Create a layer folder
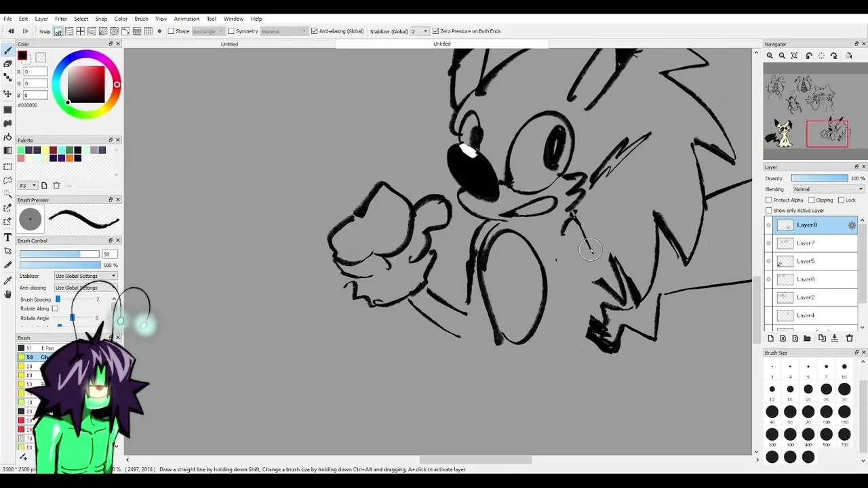 pos(807,338)
